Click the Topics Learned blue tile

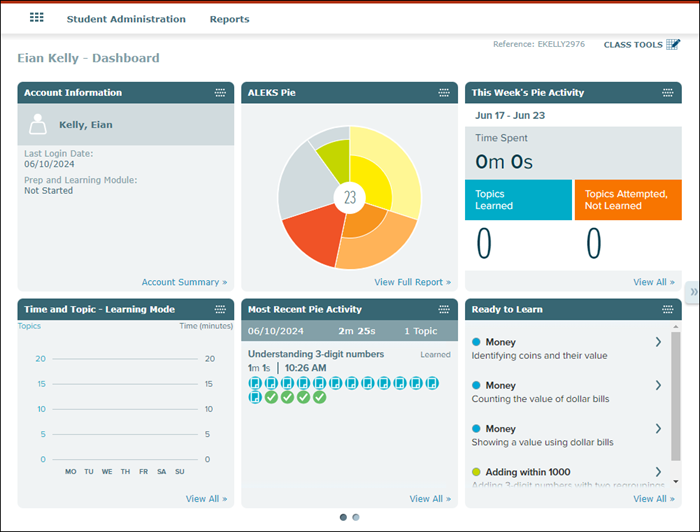tap(517, 200)
